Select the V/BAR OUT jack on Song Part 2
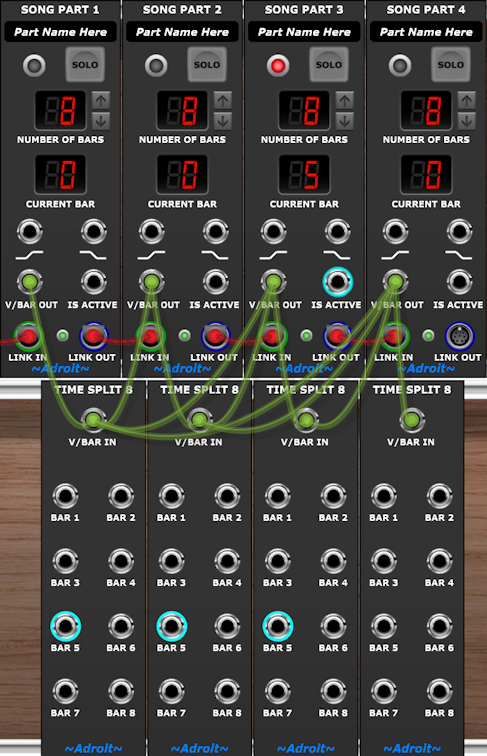This screenshot has width=487, height=756. 151,282
